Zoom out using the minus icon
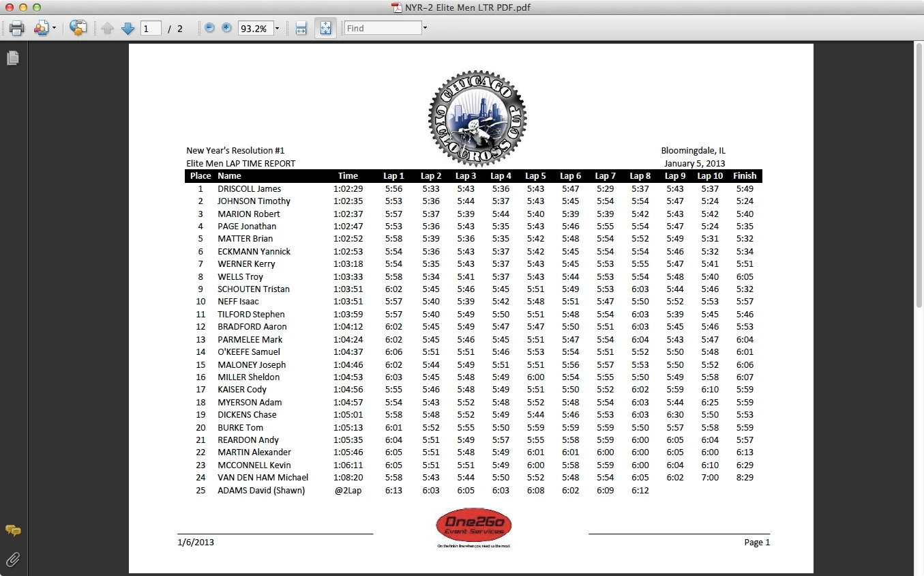Screen dimensions: 924x576 [x=209, y=28]
